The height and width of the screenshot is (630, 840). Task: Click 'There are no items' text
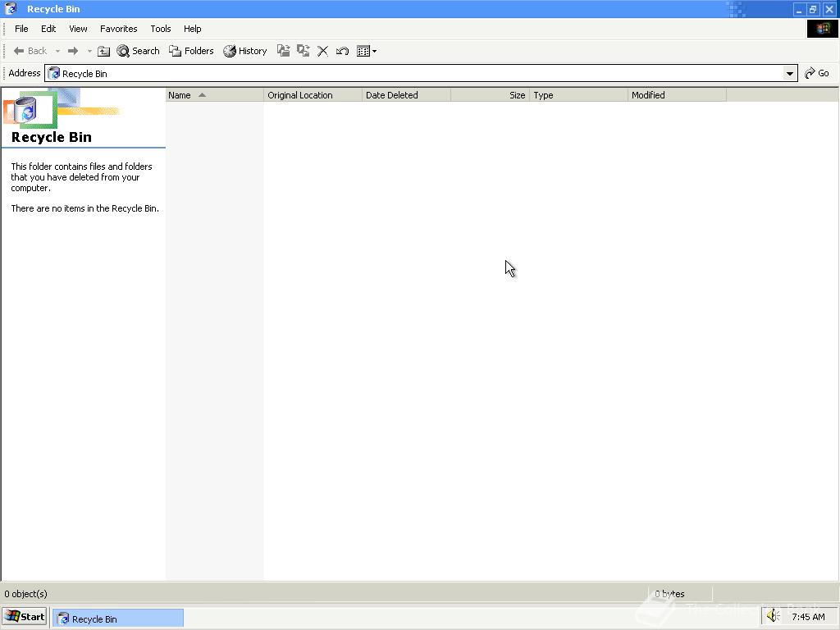pyautogui.click(x=84, y=208)
